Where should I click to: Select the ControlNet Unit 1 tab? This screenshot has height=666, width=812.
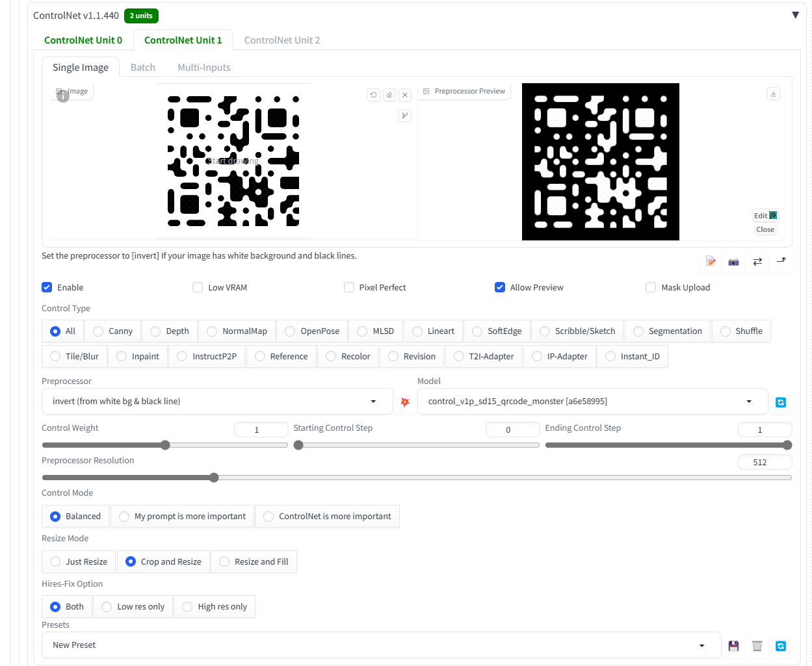[183, 40]
